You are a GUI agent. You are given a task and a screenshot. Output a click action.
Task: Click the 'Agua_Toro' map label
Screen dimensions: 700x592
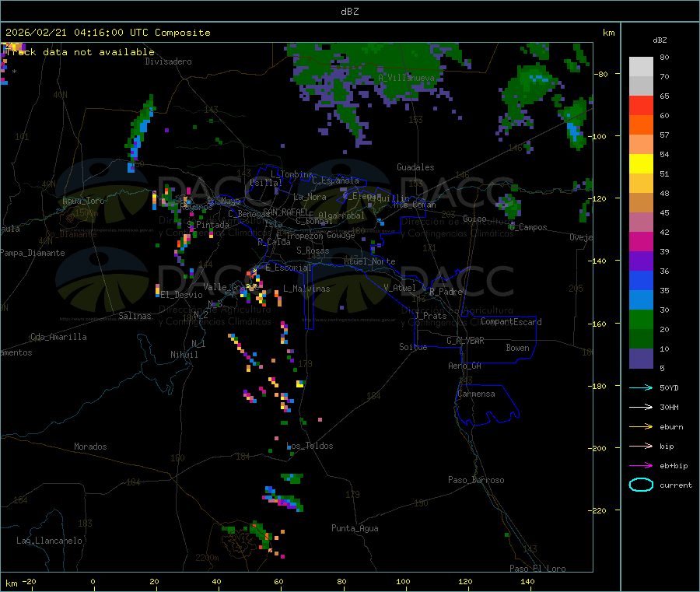pyautogui.click(x=83, y=201)
